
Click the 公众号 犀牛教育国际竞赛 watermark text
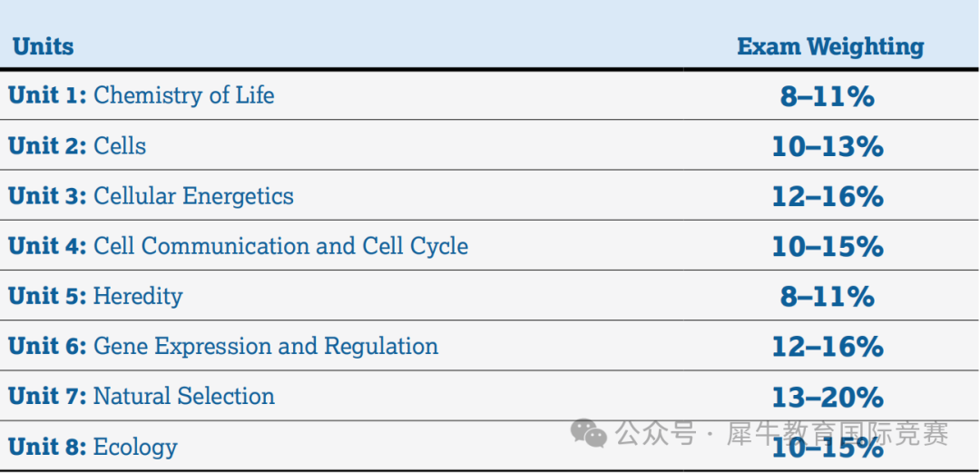[782, 434]
